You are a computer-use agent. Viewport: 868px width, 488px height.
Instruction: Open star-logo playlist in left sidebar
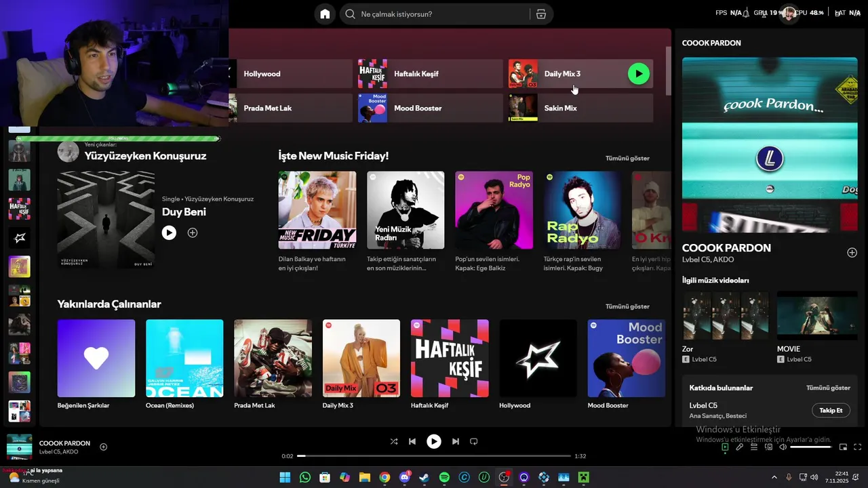point(19,237)
